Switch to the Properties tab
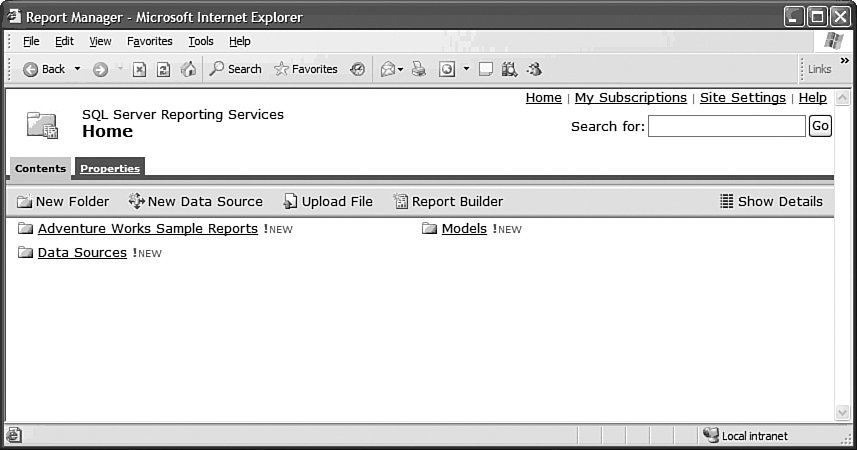 110,168
